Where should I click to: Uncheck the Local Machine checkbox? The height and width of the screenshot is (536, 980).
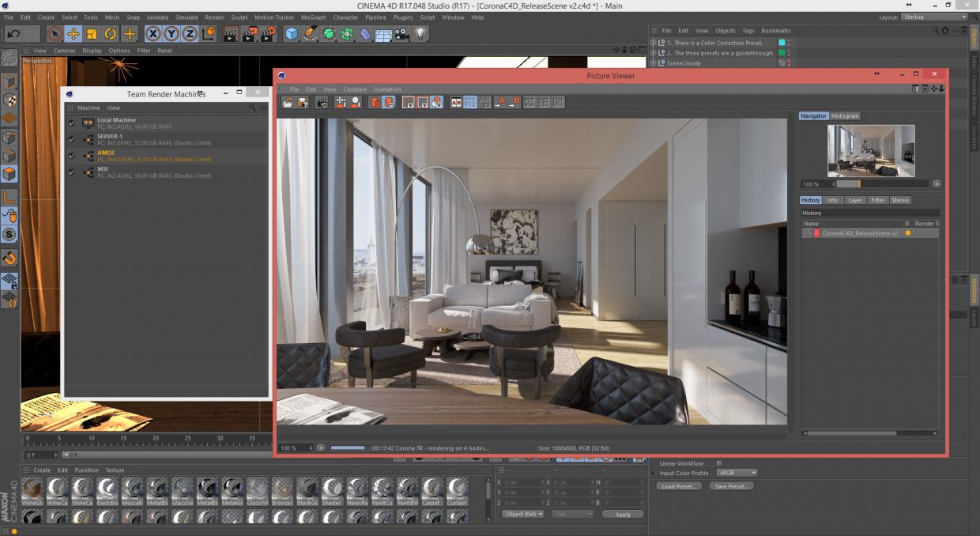pyautogui.click(x=72, y=123)
